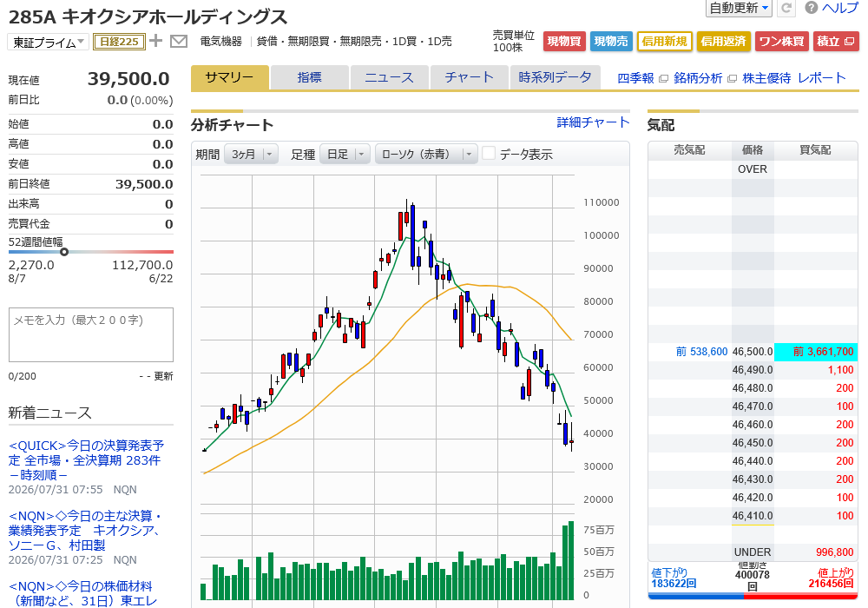Switch to the ニュース tab

click(x=389, y=77)
